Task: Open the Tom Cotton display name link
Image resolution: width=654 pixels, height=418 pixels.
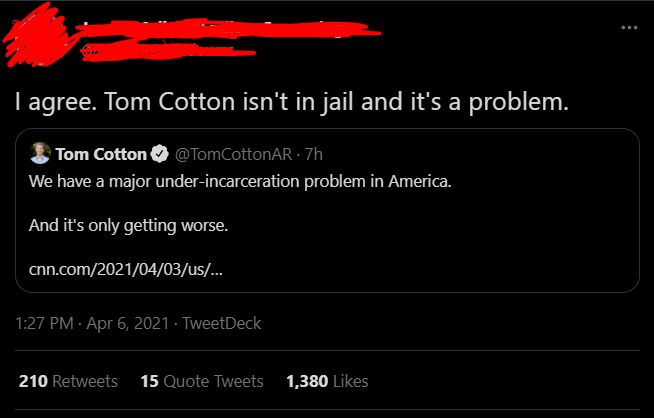Action: [x=100, y=154]
